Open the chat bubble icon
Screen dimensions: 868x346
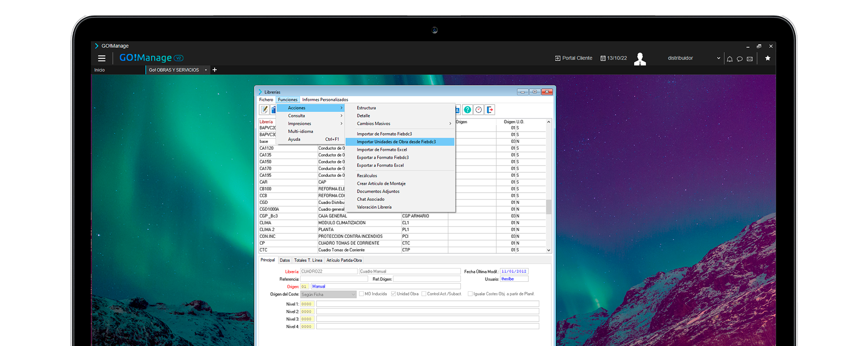pos(740,59)
